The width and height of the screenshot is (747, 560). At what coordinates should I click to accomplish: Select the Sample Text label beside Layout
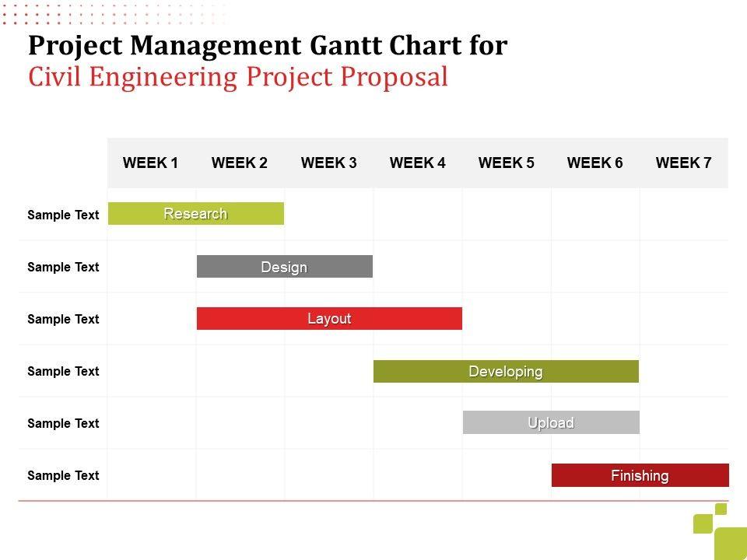coord(63,319)
